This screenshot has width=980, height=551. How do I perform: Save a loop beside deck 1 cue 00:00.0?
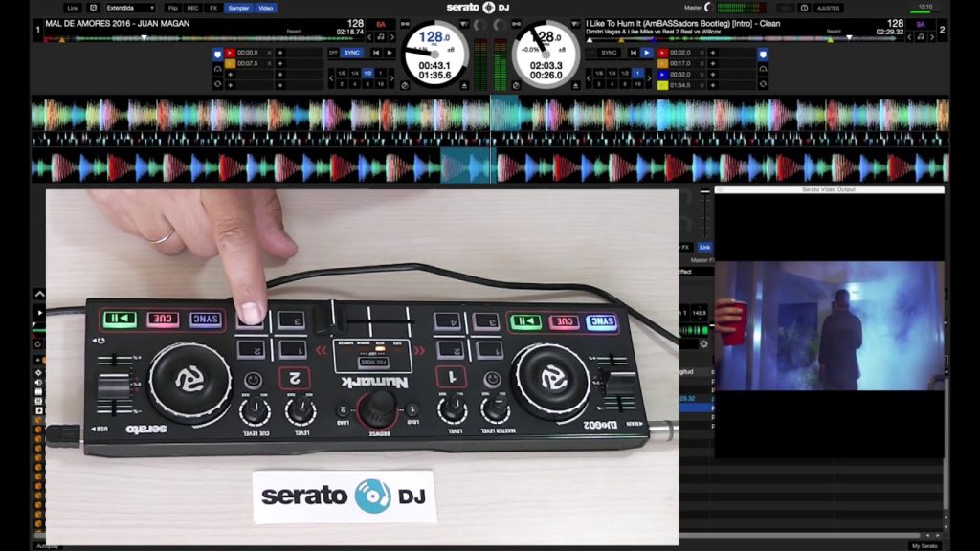click(x=280, y=54)
